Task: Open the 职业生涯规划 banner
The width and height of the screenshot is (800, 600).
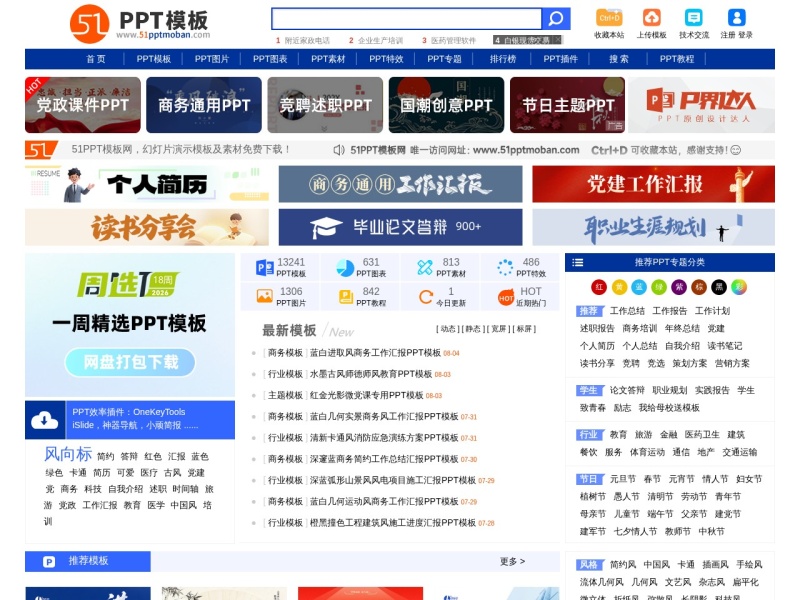Action: point(654,228)
